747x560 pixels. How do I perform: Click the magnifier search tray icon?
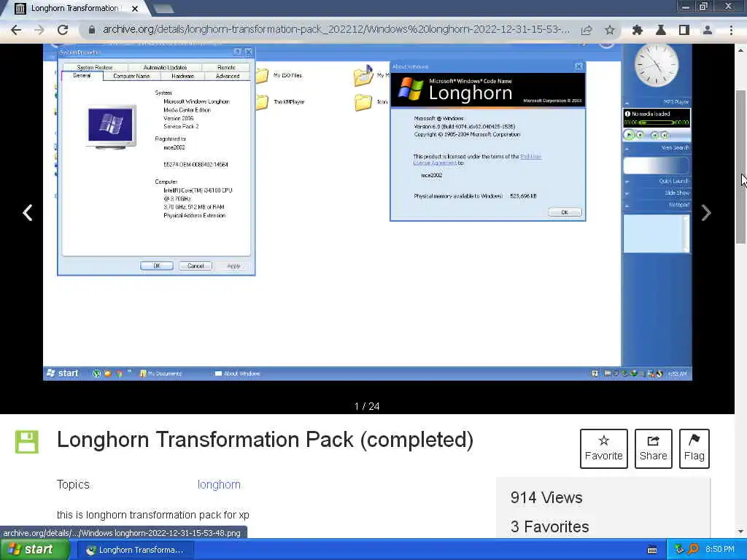[693, 550]
